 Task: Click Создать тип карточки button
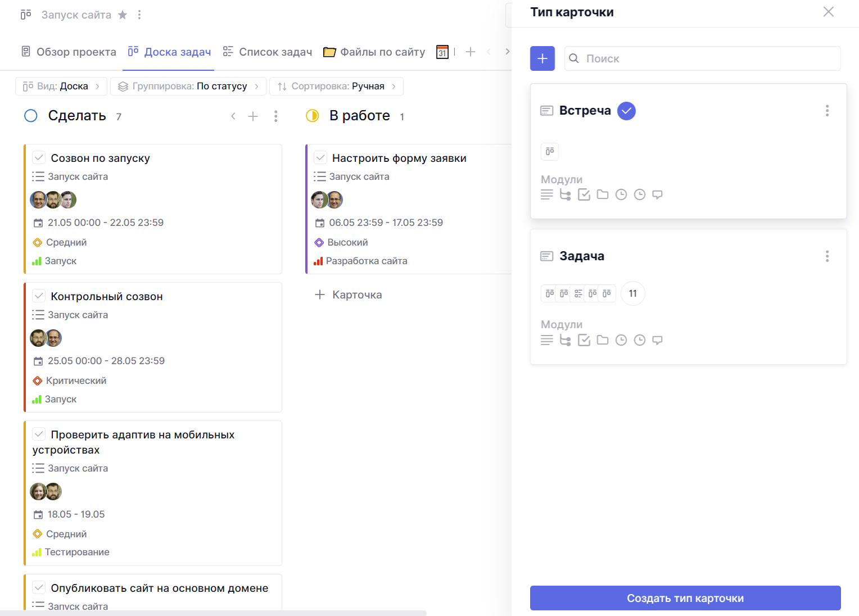coord(685,598)
